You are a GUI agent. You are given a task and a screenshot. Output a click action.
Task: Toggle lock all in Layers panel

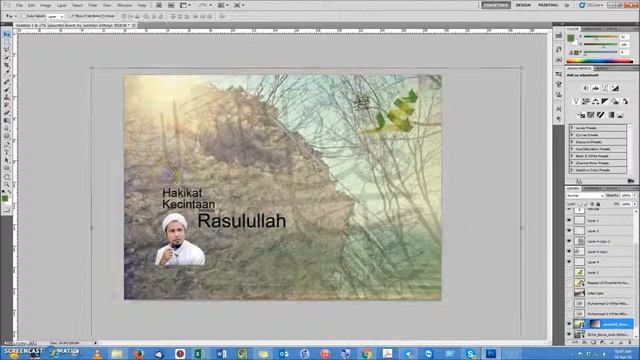click(598, 204)
